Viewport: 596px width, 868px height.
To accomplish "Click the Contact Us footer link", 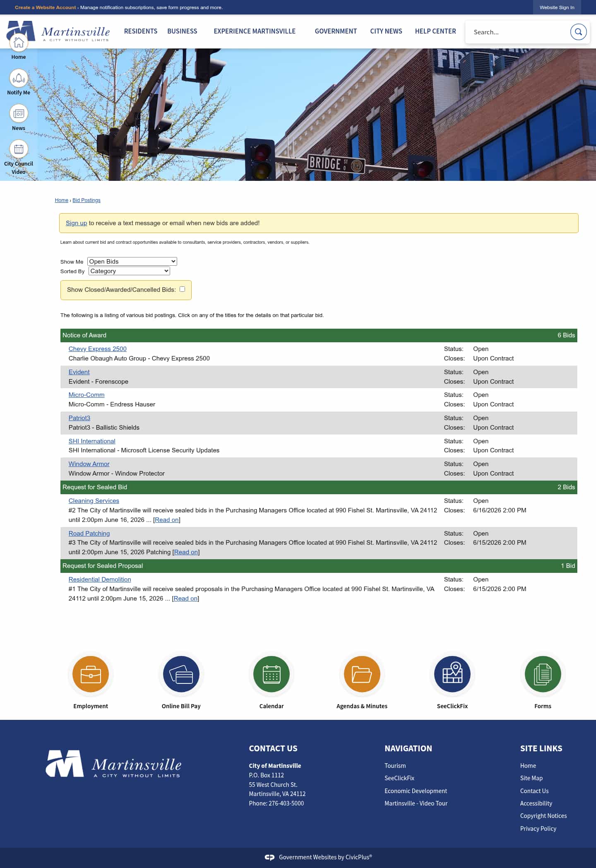I will (x=534, y=791).
